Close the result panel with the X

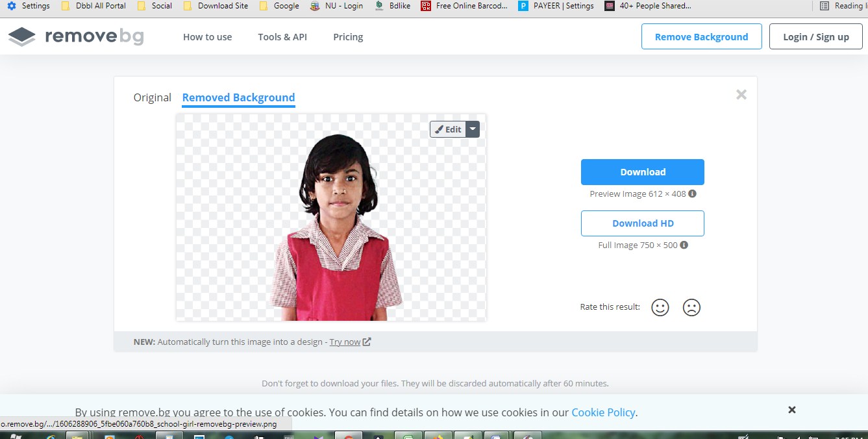(741, 95)
